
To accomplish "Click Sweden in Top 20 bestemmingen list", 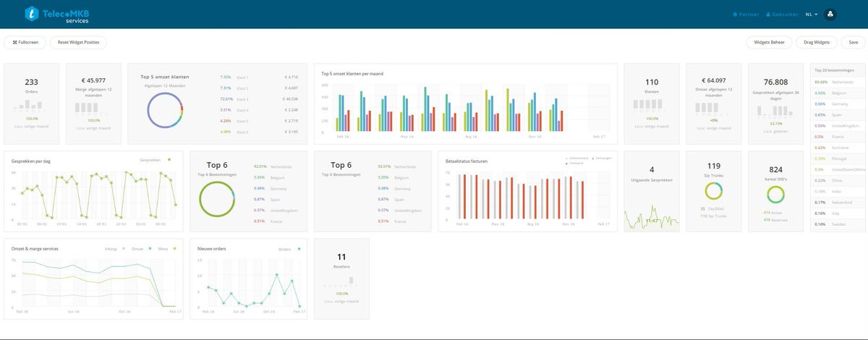I will [838, 224].
